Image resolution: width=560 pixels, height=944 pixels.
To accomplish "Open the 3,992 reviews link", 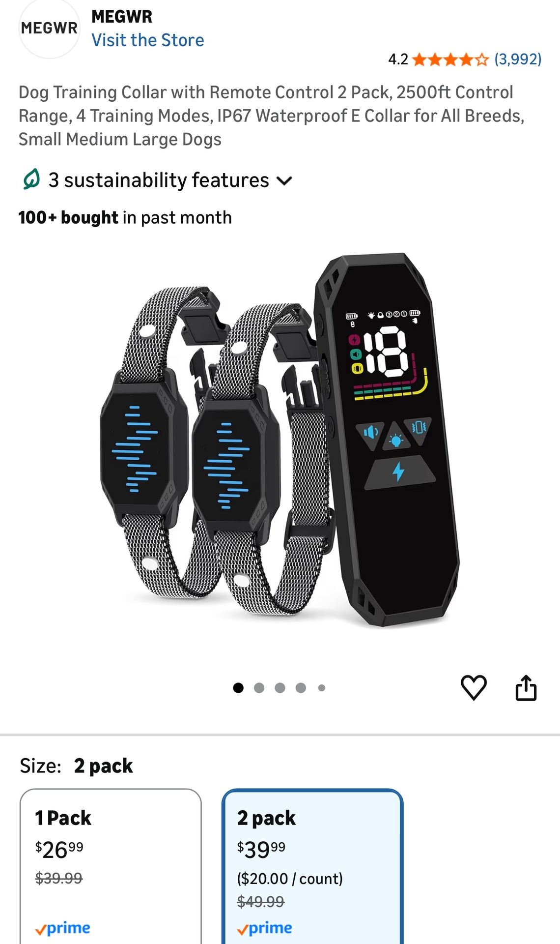I will 518,59.
